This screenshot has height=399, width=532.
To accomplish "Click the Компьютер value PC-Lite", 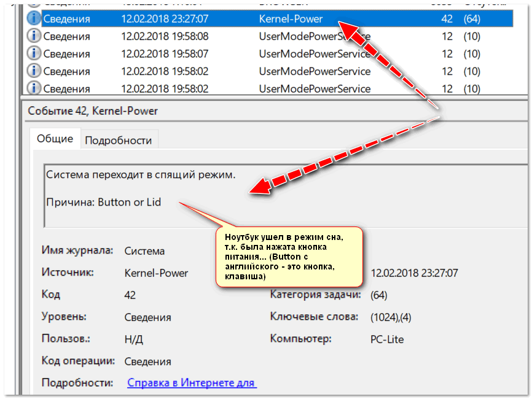I will [x=387, y=339].
